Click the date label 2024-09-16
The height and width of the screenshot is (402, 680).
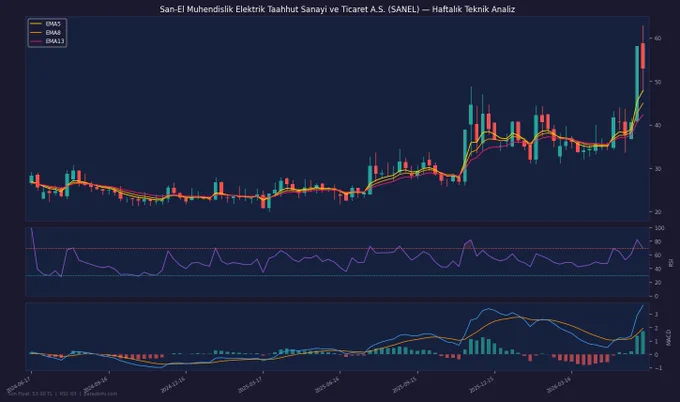tap(96, 384)
